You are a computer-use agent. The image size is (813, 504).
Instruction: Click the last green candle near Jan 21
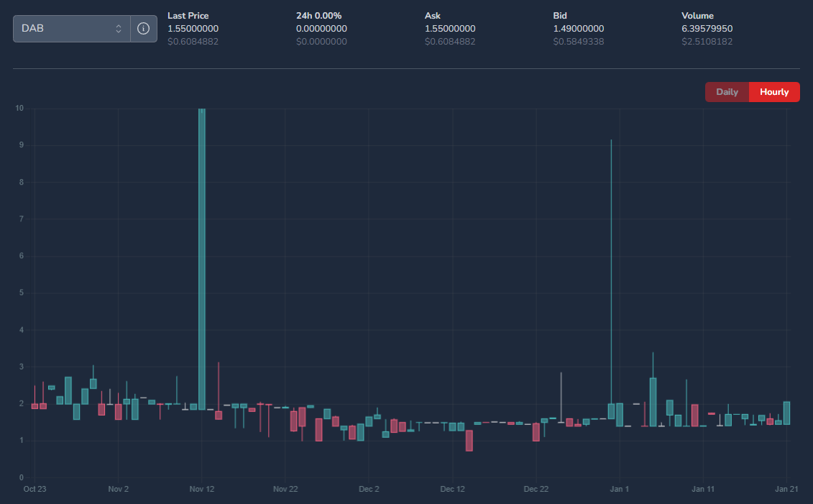pyautogui.click(x=786, y=413)
